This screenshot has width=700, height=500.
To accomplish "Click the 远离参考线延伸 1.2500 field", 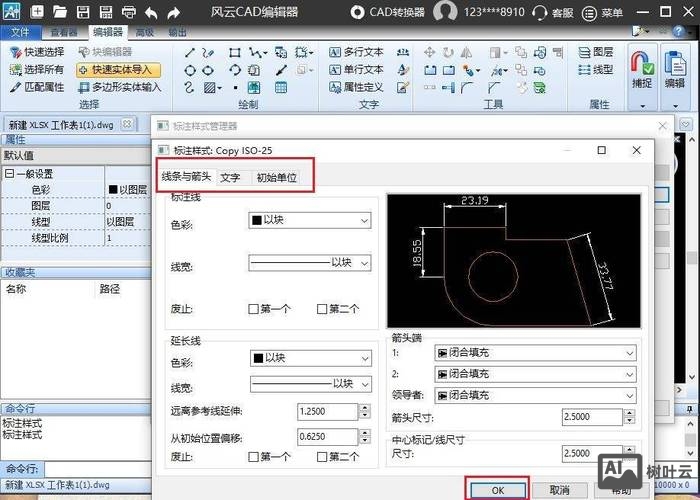I will (327, 412).
